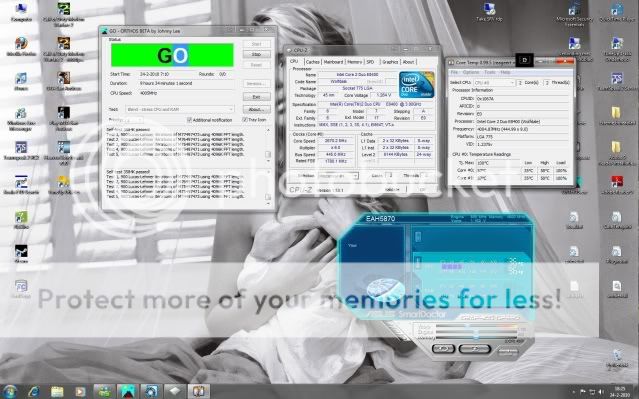
Task: Switch to the About tab in CPU-Z
Action: (408, 62)
